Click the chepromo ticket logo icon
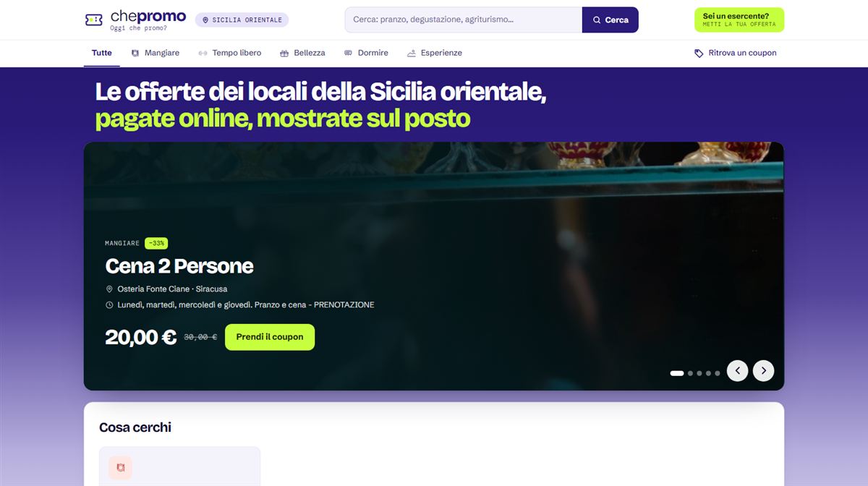The image size is (868, 486). (x=93, y=20)
